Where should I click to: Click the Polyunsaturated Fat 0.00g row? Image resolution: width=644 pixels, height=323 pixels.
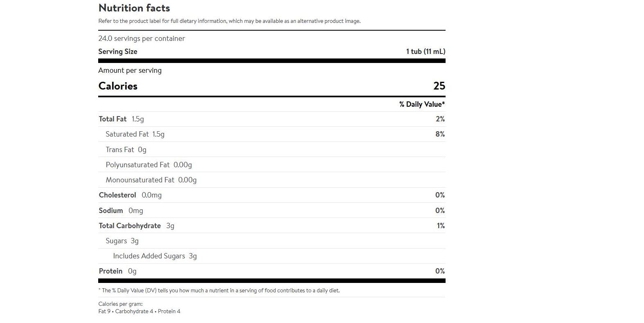272,165
